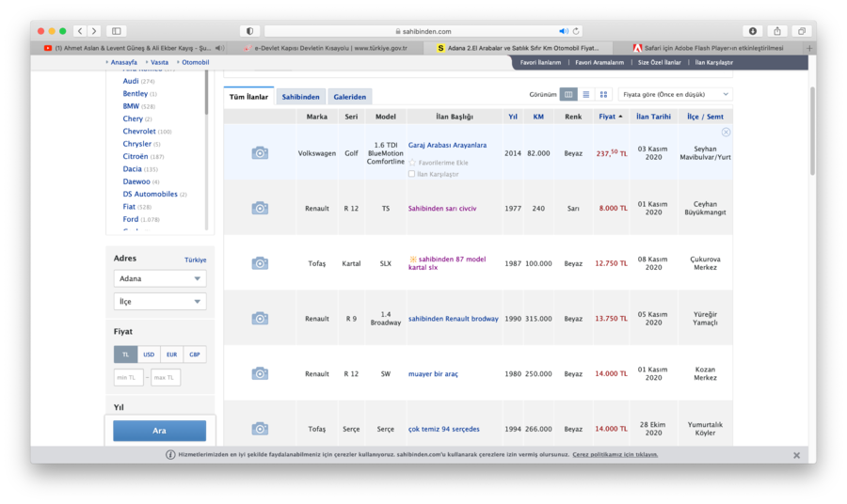Dismiss the Volkswagen Golf listing with X

[x=726, y=133]
